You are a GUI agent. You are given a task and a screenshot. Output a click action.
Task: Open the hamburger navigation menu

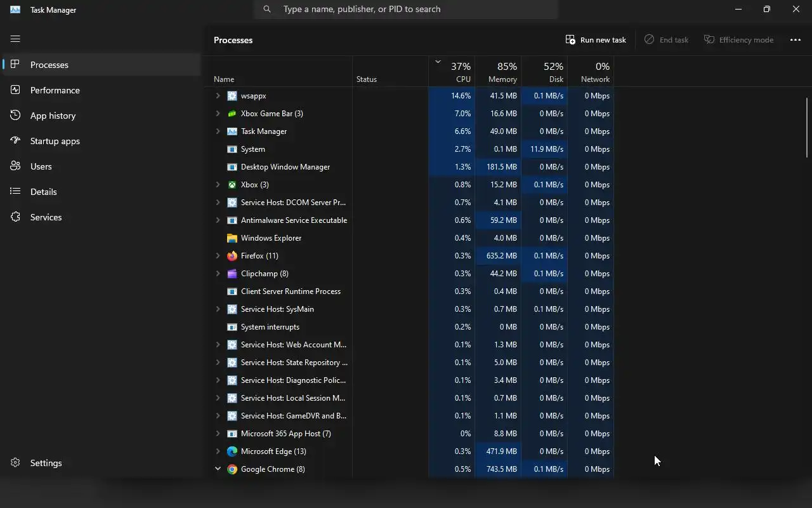pyautogui.click(x=15, y=39)
